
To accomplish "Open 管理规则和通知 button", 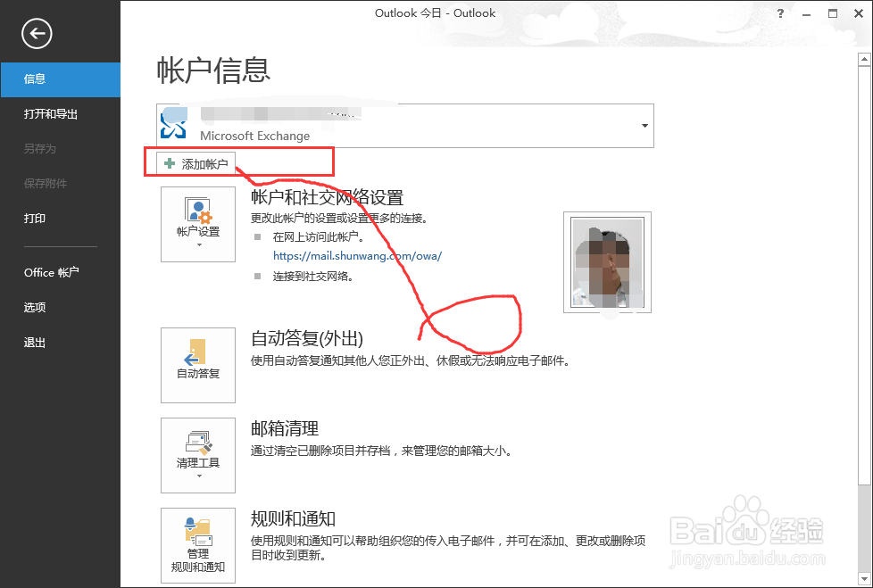I will 198,545.
